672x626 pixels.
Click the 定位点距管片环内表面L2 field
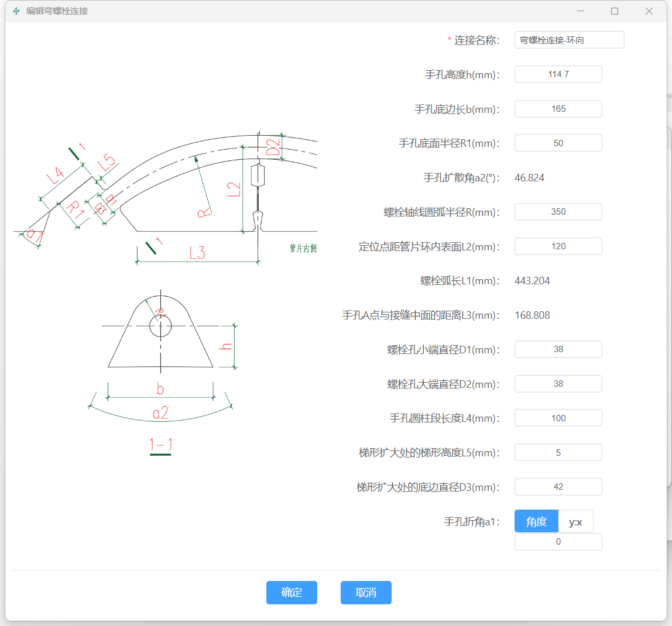click(558, 246)
